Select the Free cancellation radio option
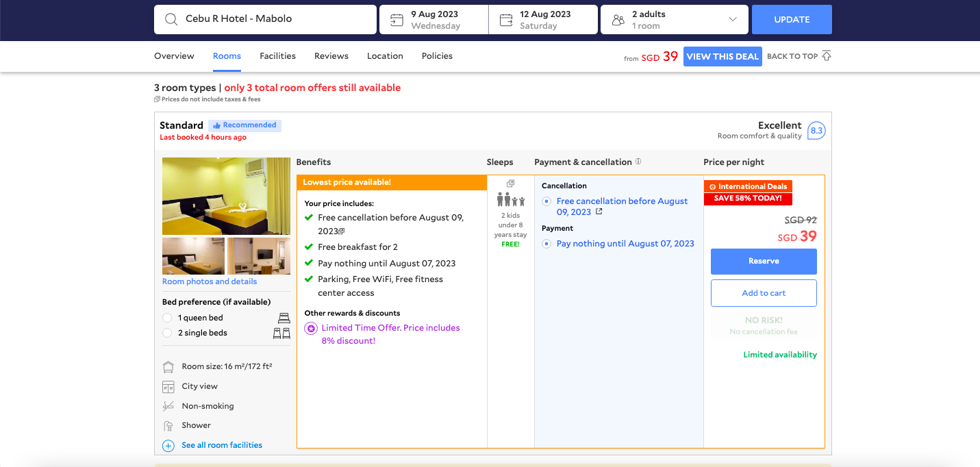Screen dimensions: 980x467 (546, 201)
